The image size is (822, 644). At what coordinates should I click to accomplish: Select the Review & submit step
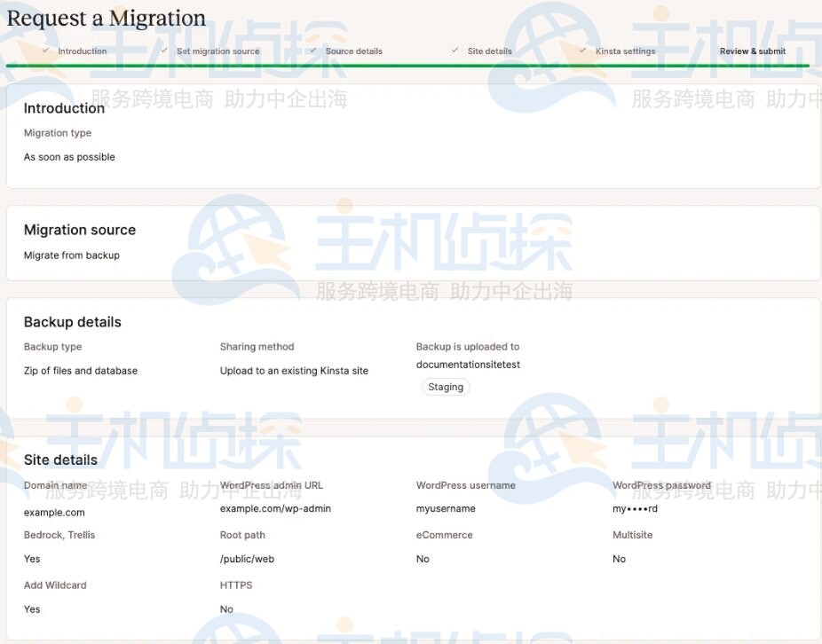752,51
